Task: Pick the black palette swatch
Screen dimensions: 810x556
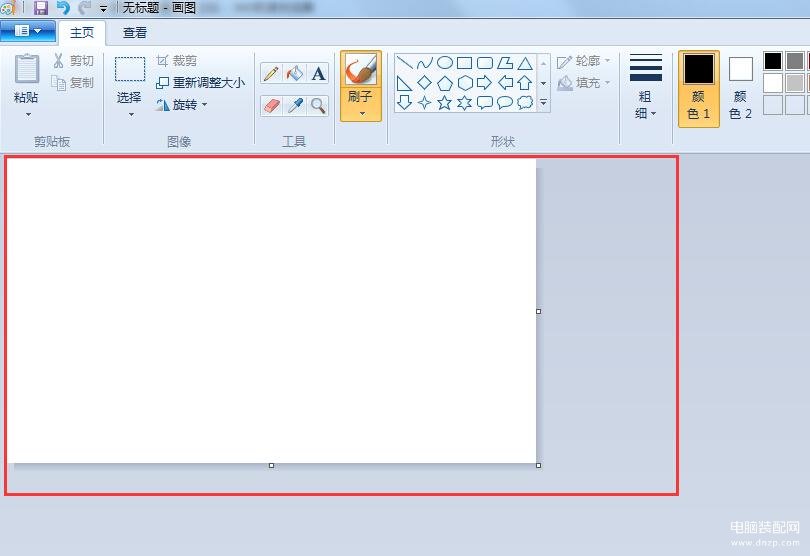Action: click(773, 61)
